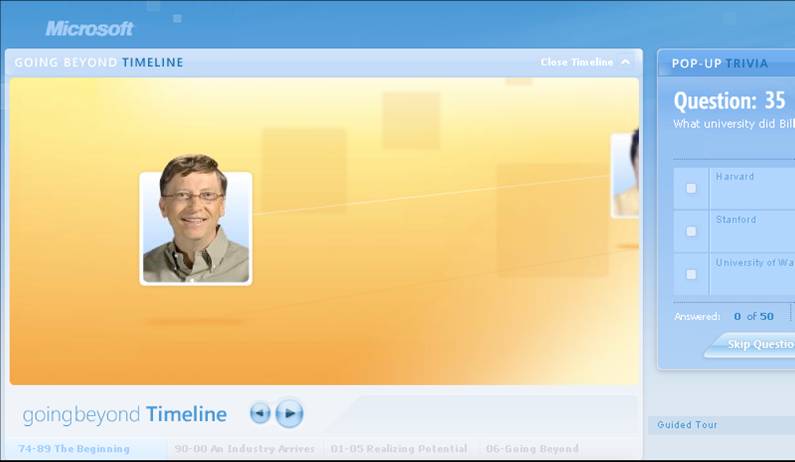
Task: Select the 01-05 Realizing Potential tab
Action: [x=398, y=449]
